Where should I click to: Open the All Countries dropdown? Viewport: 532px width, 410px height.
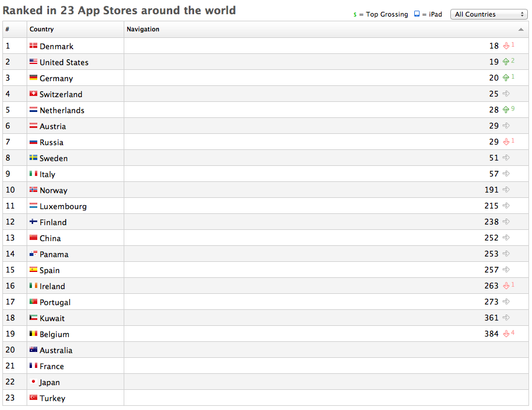click(488, 14)
